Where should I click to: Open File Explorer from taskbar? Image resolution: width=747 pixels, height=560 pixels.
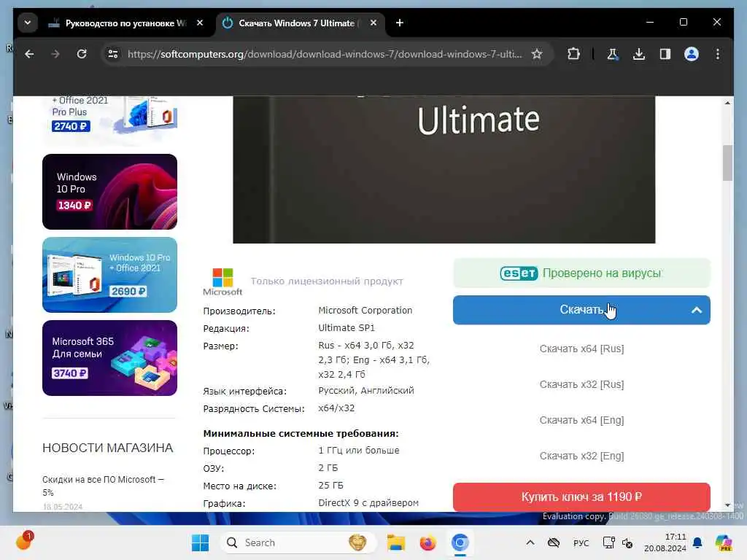(396, 542)
